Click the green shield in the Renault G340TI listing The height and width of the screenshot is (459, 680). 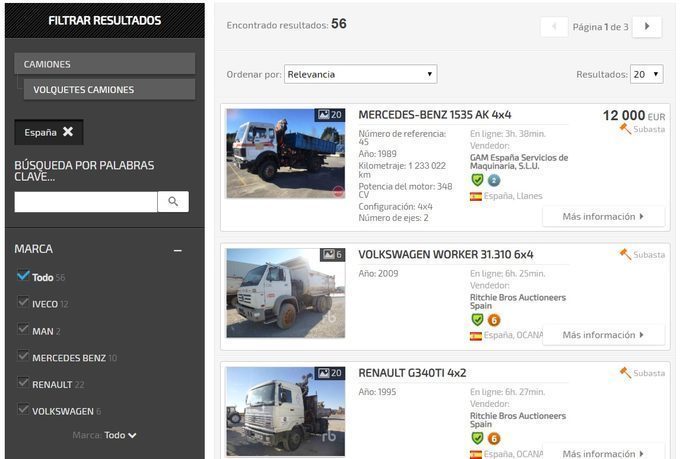tap(477, 438)
